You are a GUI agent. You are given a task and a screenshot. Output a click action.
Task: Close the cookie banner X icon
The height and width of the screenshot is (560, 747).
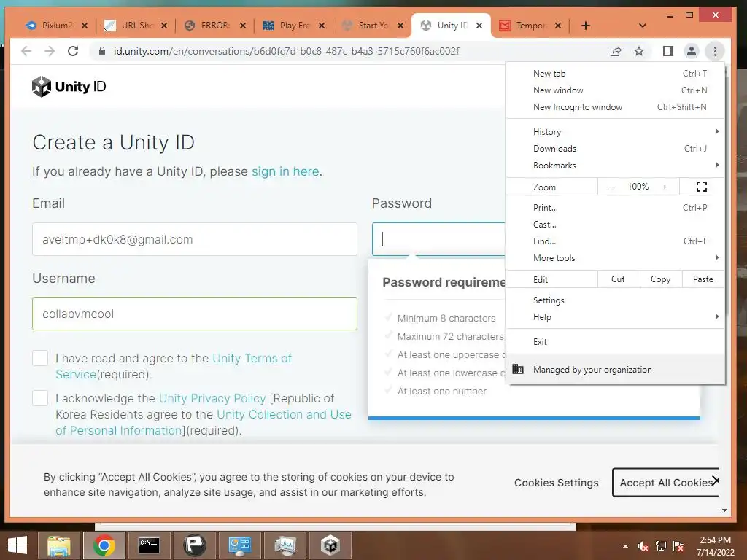715,480
